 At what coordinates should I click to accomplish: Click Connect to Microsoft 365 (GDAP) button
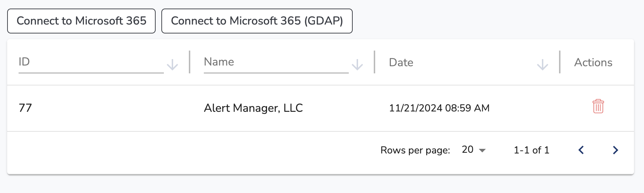pos(257,21)
